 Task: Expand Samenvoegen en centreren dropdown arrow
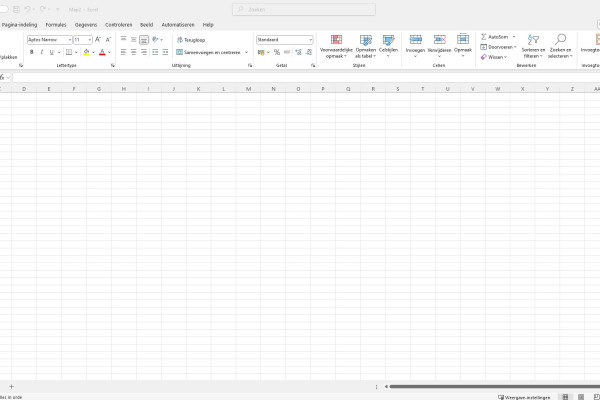point(247,52)
